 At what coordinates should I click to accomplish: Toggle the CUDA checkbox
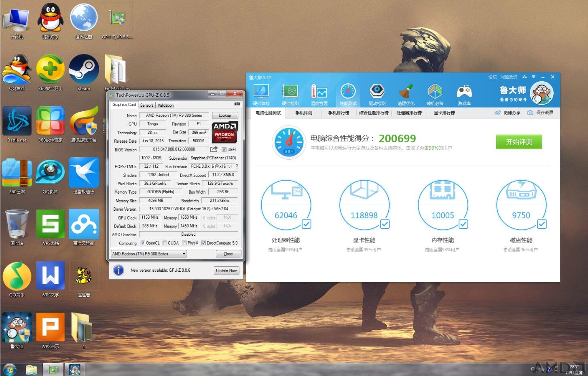165,243
